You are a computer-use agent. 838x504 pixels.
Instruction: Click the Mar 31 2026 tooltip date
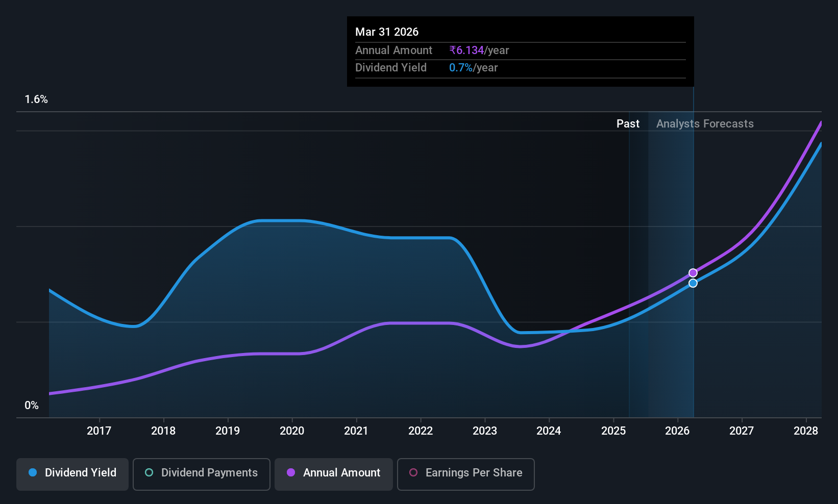[x=387, y=32]
